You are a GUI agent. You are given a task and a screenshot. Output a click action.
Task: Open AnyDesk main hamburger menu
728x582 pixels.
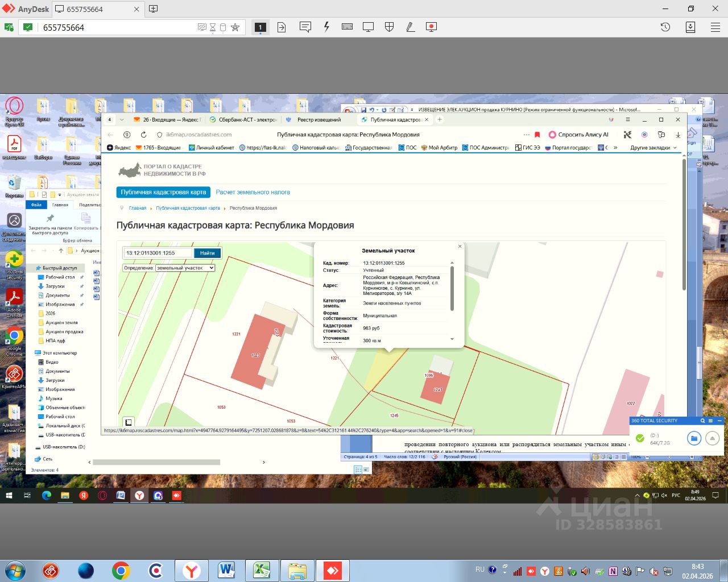(715, 27)
